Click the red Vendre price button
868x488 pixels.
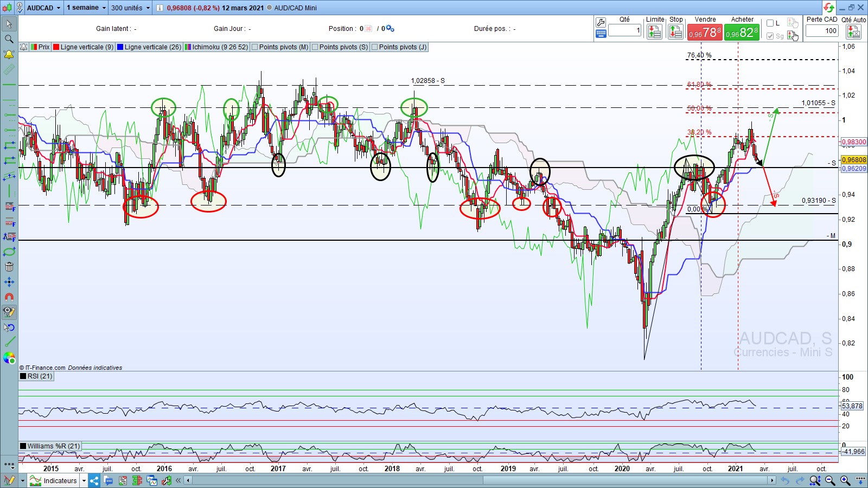pos(705,33)
